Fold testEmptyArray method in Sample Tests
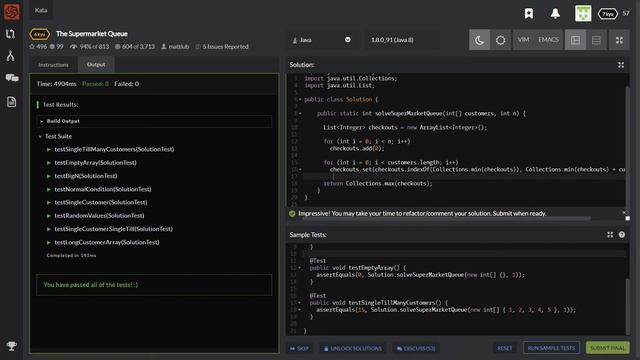The image size is (640, 360). tap(300, 268)
